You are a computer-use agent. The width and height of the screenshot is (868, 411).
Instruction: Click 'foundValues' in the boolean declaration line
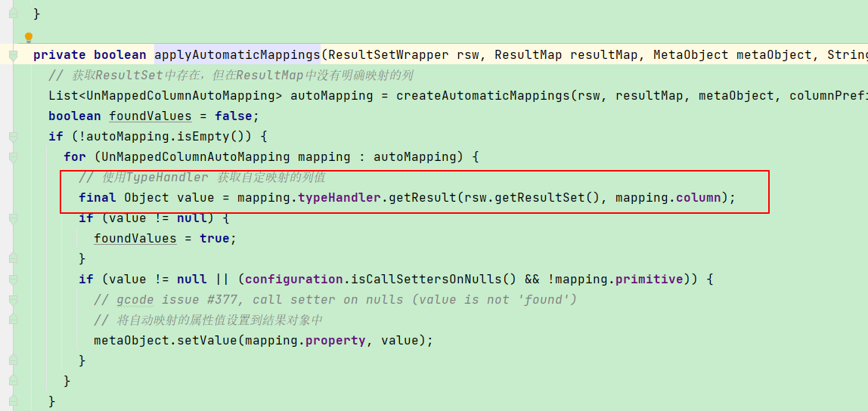point(150,116)
